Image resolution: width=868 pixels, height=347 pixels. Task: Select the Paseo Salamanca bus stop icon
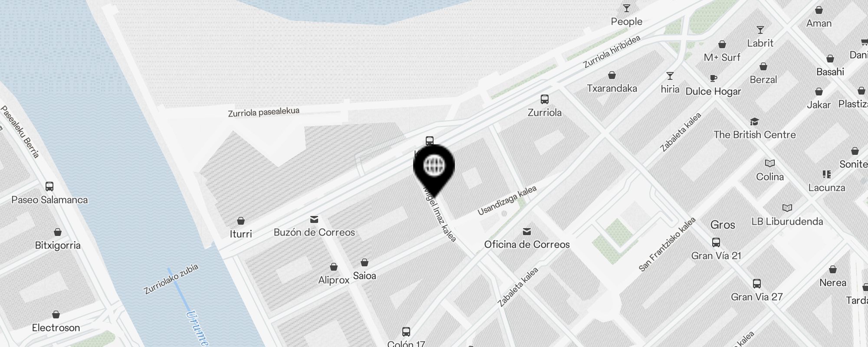pyautogui.click(x=49, y=187)
